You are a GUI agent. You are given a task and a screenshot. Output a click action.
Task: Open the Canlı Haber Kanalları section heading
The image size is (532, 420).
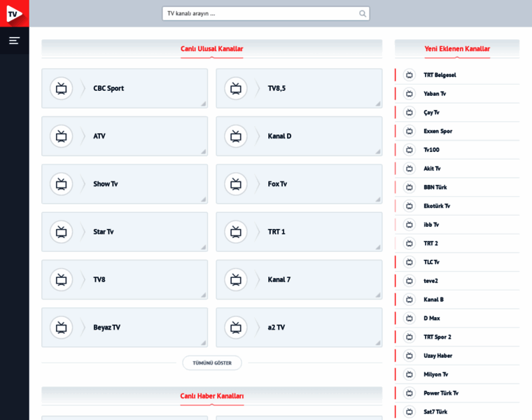point(211,396)
